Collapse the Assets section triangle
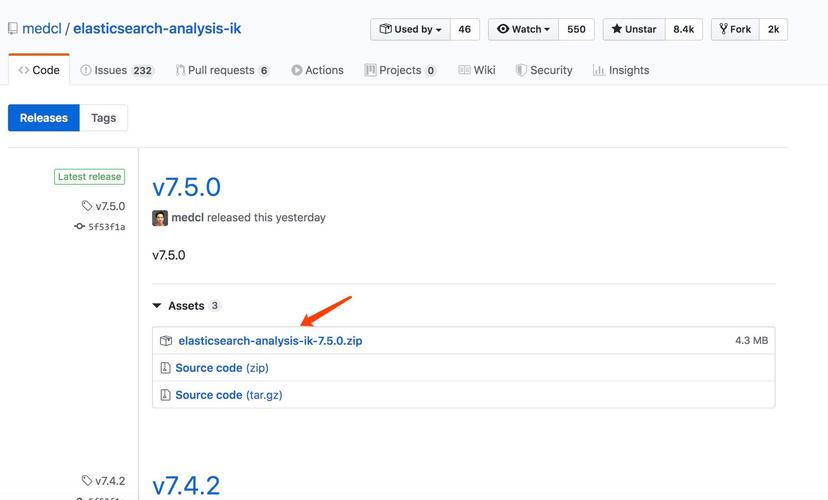The image size is (828, 500). [157, 306]
